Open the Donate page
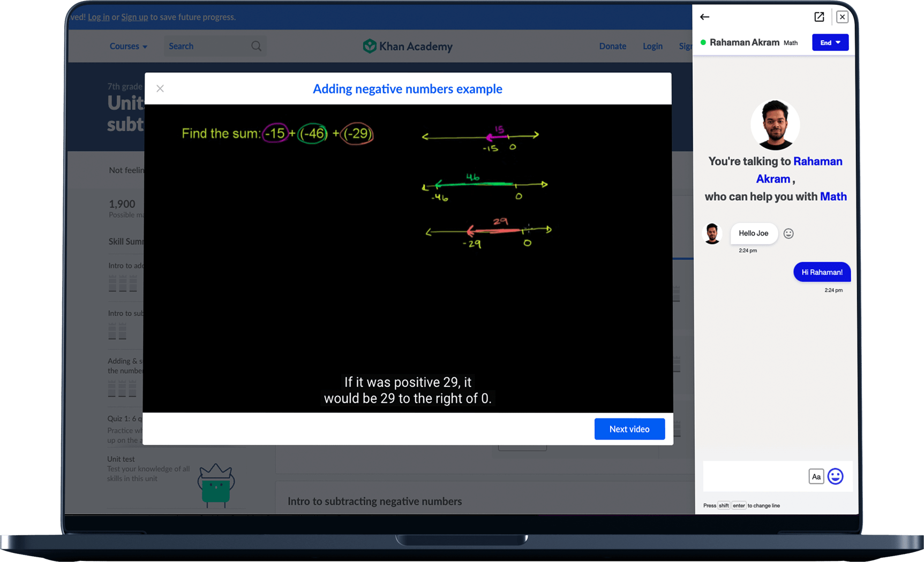Image resolution: width=924 pixels, height=562 pixels. click(x=612, y=47)
